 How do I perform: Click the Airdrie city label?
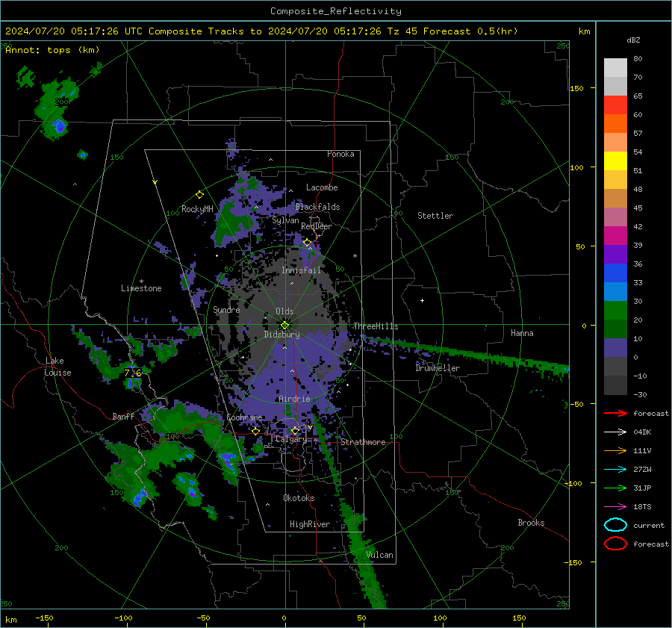coord(294,399)
